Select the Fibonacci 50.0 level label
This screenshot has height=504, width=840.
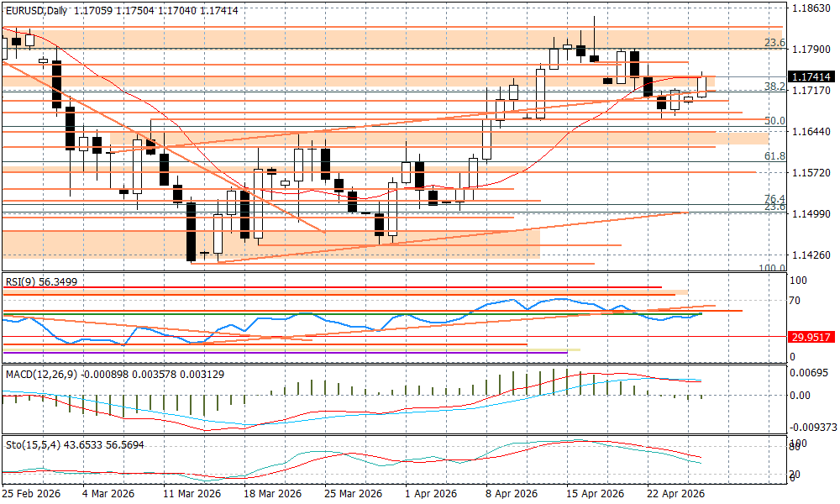774,121
